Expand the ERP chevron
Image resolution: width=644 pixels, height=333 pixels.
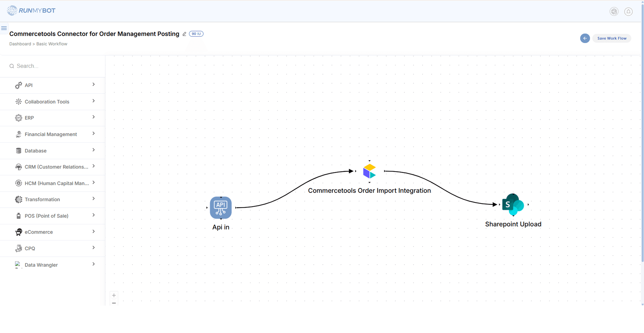[x=93, y=117]
